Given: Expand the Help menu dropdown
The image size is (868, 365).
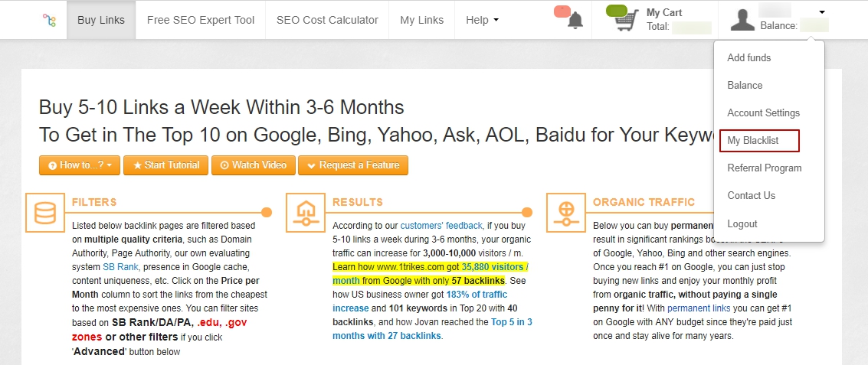Looking at the screenshot, I should click(x=482, y=20).
